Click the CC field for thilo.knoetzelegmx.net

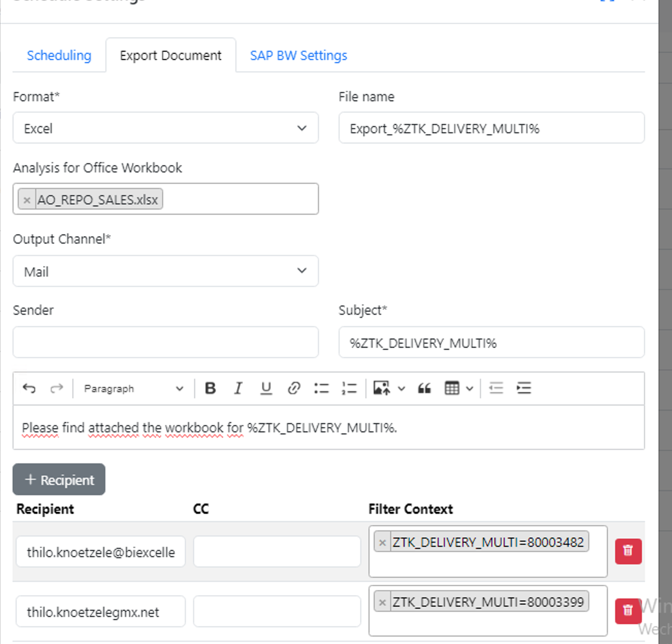[x=277, y=611]
